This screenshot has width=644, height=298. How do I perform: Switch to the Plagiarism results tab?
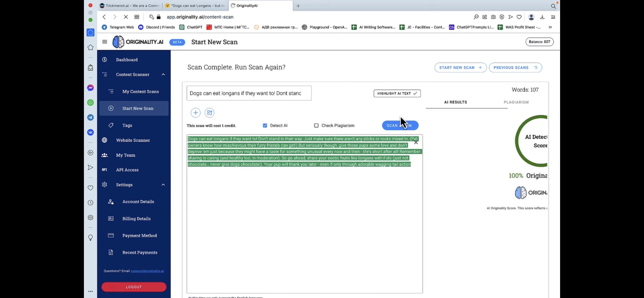516,102
